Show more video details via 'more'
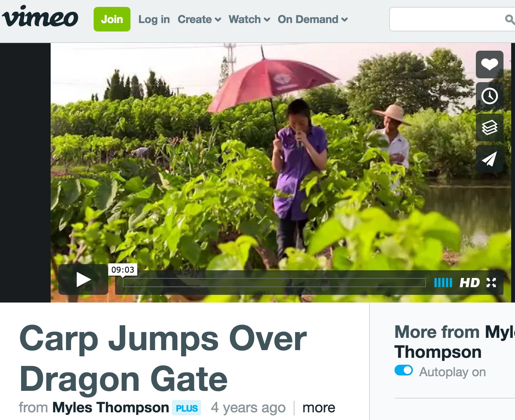 tap(319, 408)
